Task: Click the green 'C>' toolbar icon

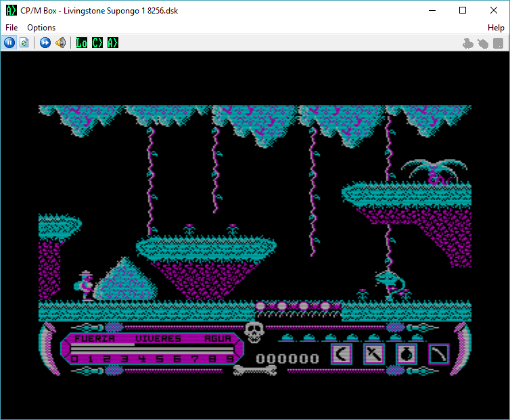Action: [97, 43]
